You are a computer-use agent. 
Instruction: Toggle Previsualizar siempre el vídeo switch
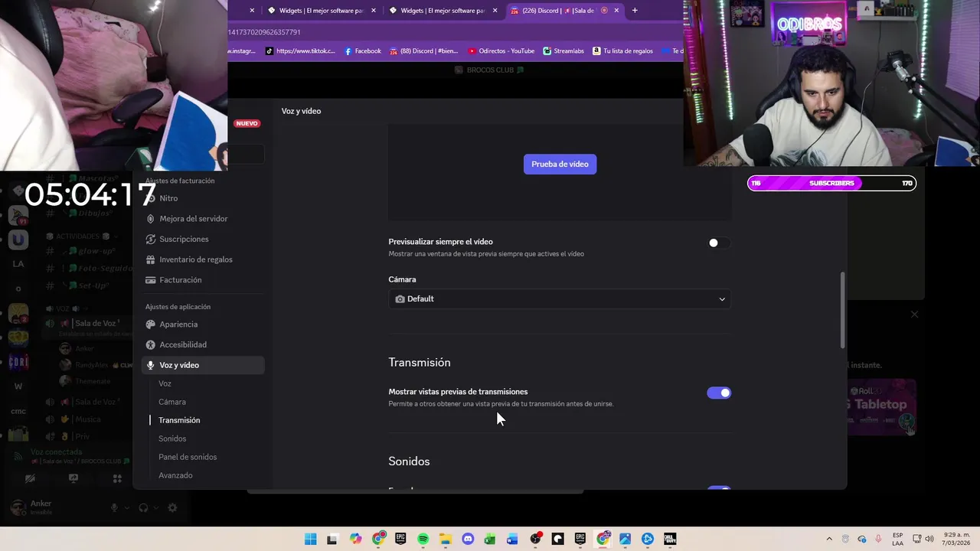point(719,243)
